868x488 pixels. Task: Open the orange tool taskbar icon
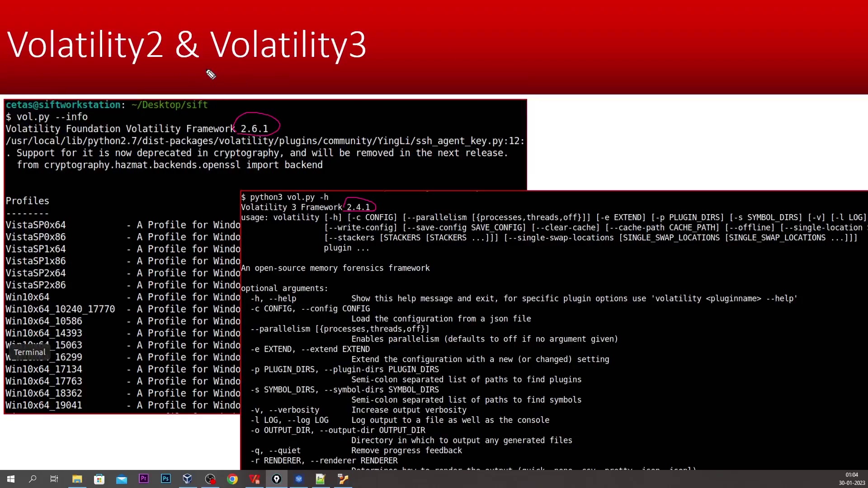click(x=343, y=479)
